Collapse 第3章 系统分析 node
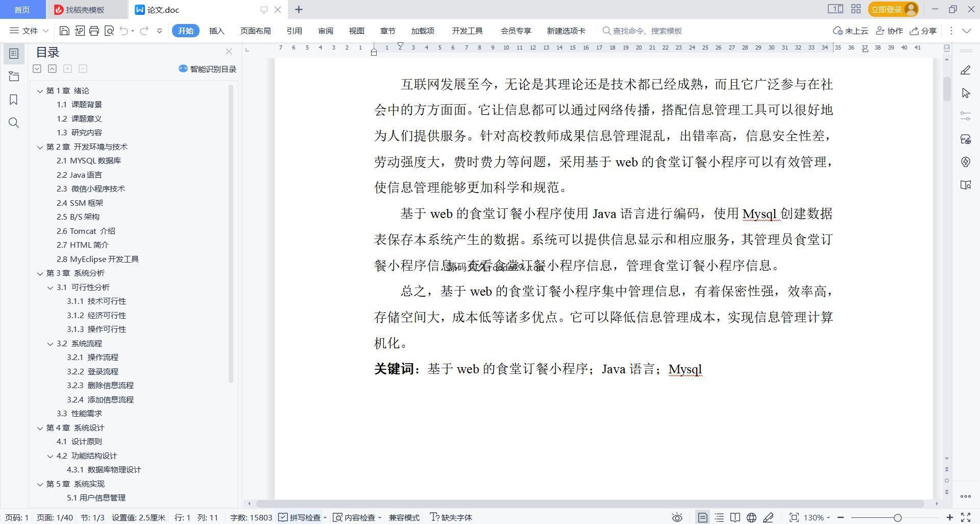 (40, 274)
